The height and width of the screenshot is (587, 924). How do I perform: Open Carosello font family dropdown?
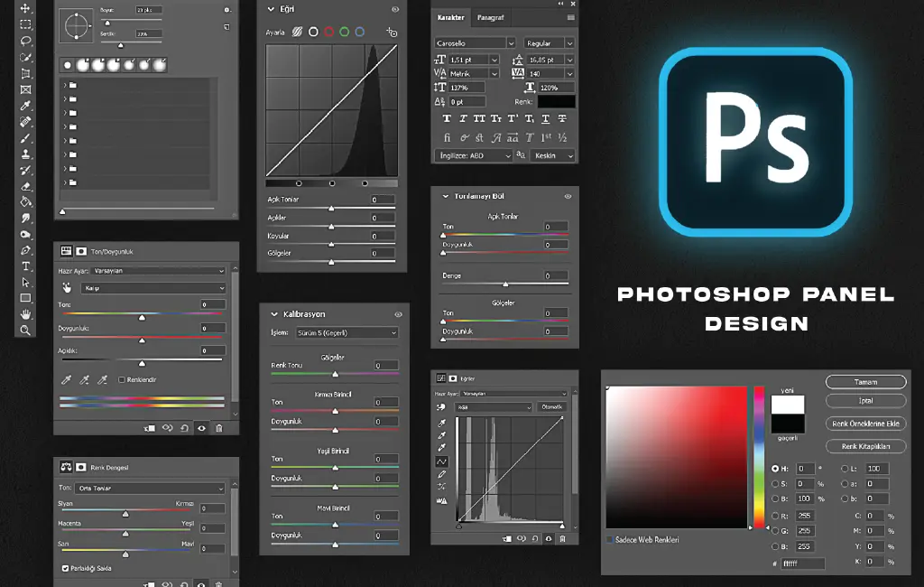[x=475, y=43]
